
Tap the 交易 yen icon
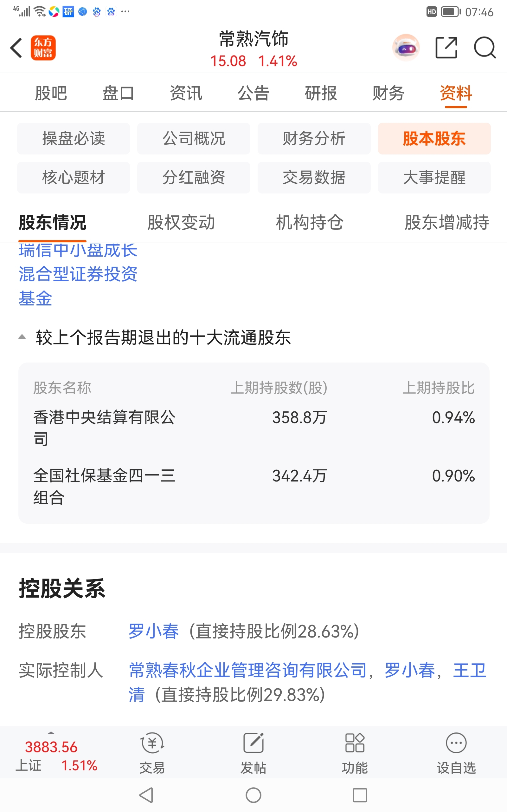tap(152, 743)
